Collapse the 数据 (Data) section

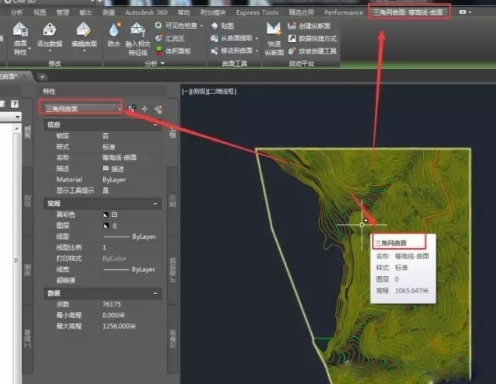click(155, 293)
